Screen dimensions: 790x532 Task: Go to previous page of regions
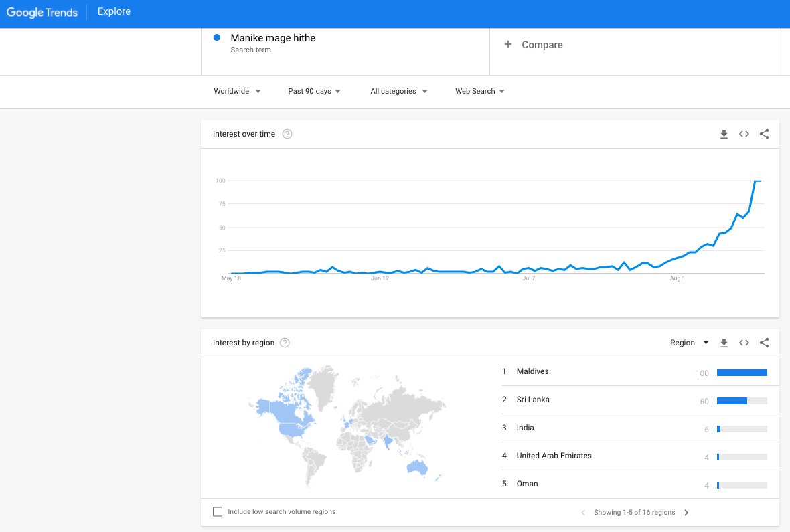583,513
